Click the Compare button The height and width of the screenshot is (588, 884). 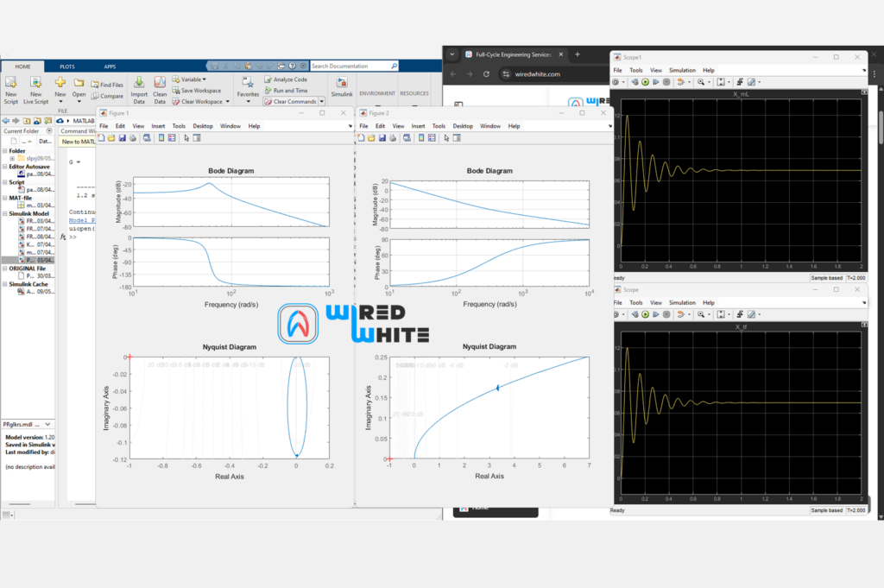[x=107, y=96]
